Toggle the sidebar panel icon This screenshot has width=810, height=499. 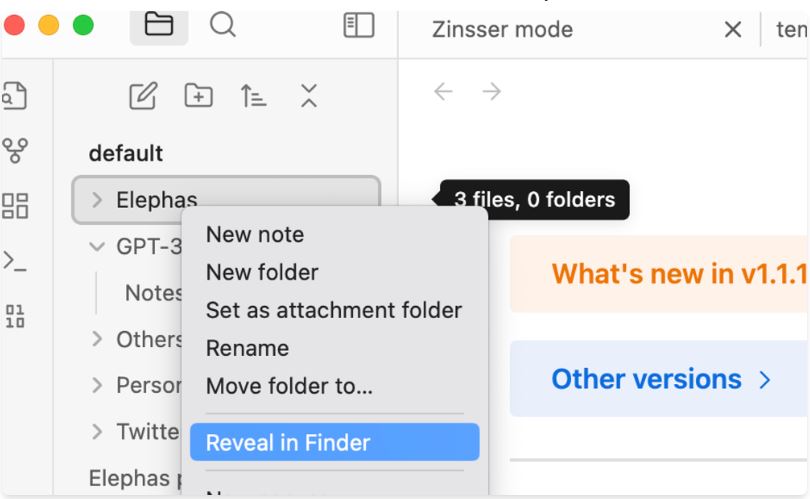[x=357, y=27]
